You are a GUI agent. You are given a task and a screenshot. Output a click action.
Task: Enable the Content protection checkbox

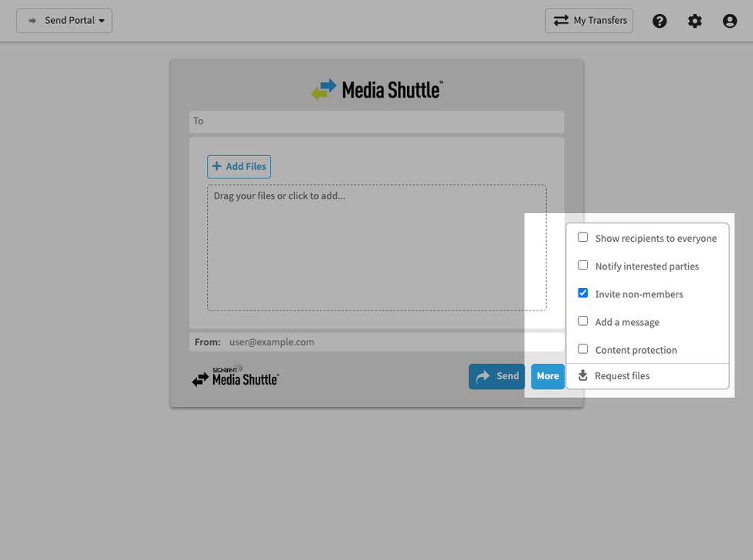pyautogui.click(x=583, y=349)
